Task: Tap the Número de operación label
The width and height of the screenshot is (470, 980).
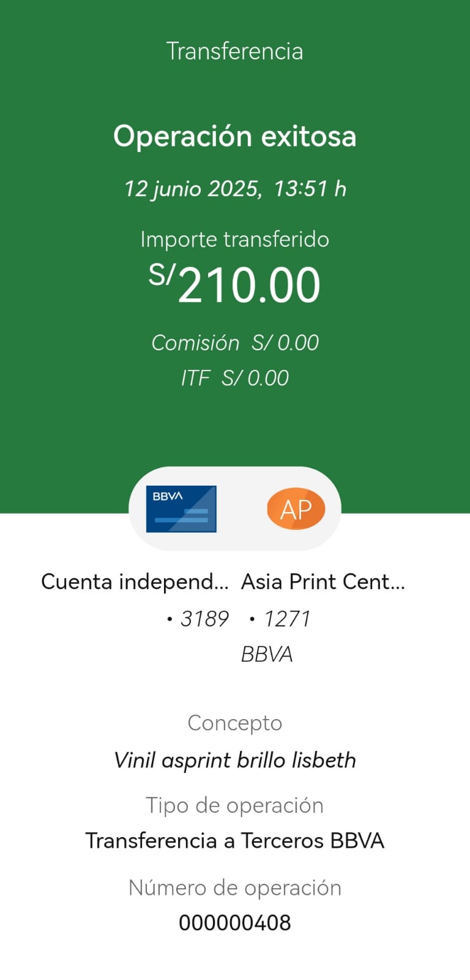Action: tap(235, 888)
